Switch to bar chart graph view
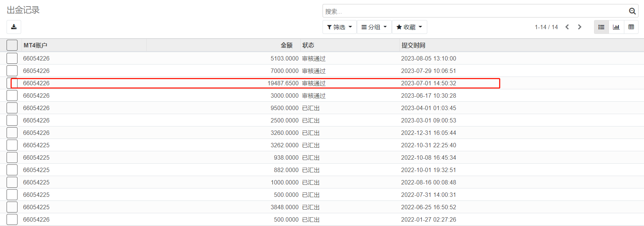This screenshot has height=226, width=644. pos(616,27)
